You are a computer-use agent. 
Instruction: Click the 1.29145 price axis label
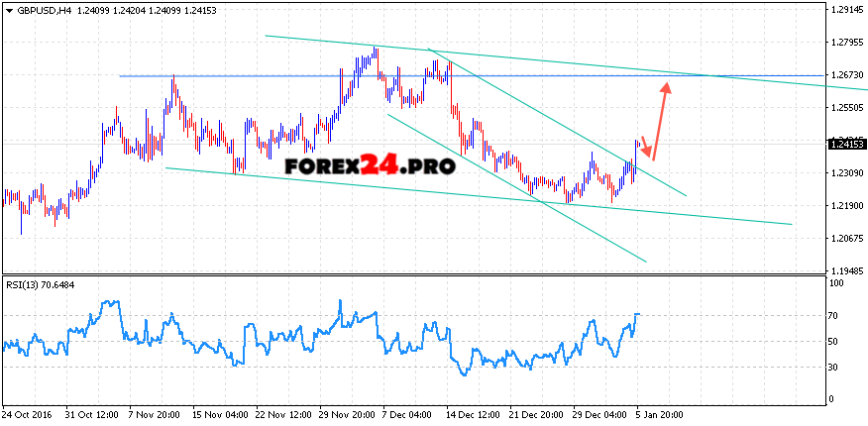click(x=846, y=10)
